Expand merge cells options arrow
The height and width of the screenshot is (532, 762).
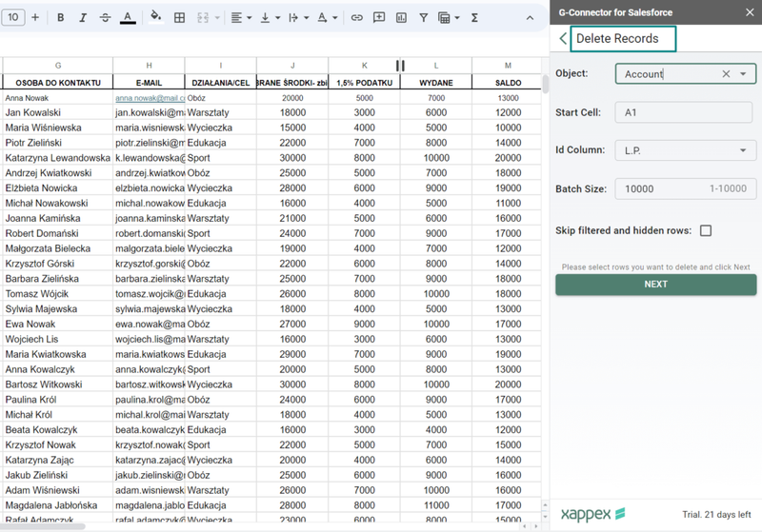[x=217, y=17]
